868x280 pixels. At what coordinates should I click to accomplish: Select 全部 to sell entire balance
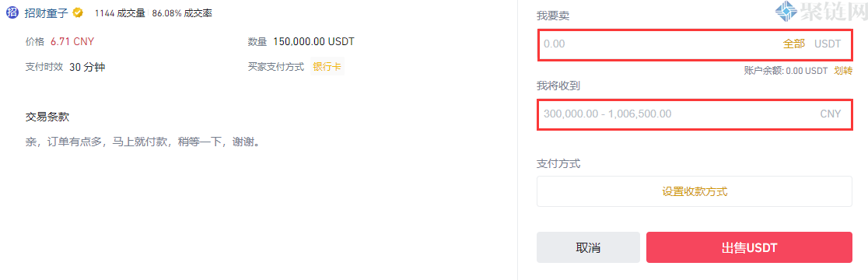tap(793, 44)
